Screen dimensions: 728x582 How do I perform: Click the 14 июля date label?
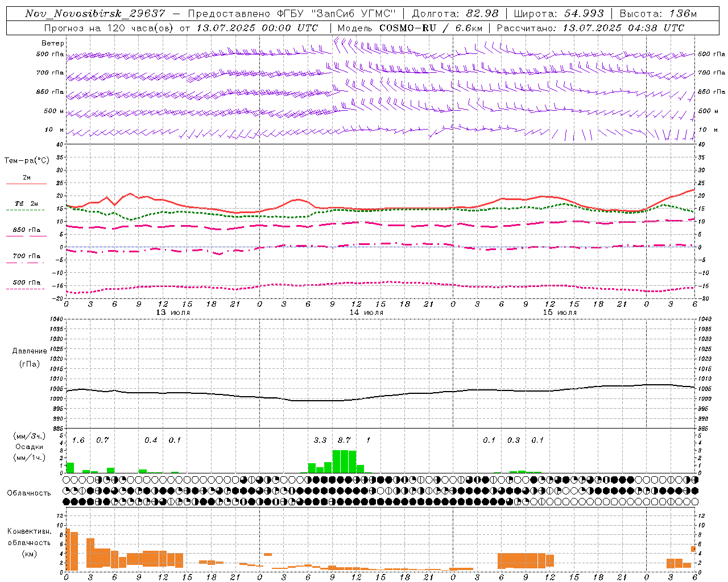366,313
